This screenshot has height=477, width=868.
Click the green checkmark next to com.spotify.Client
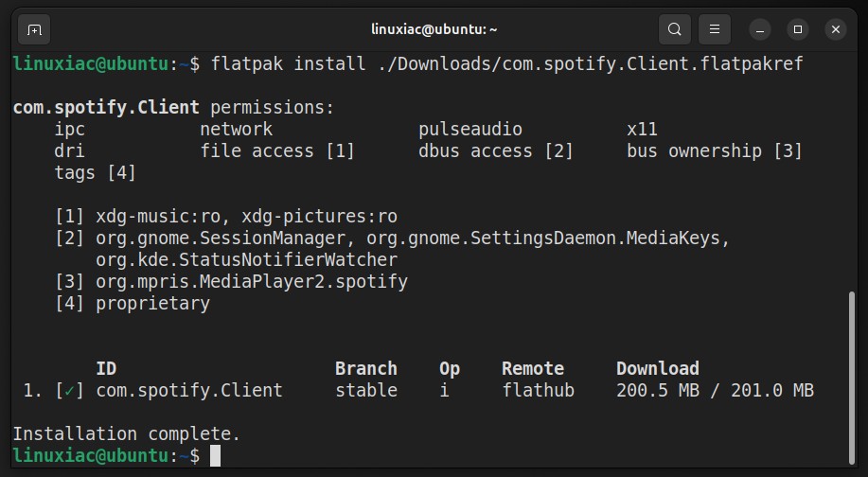(69, 391)
